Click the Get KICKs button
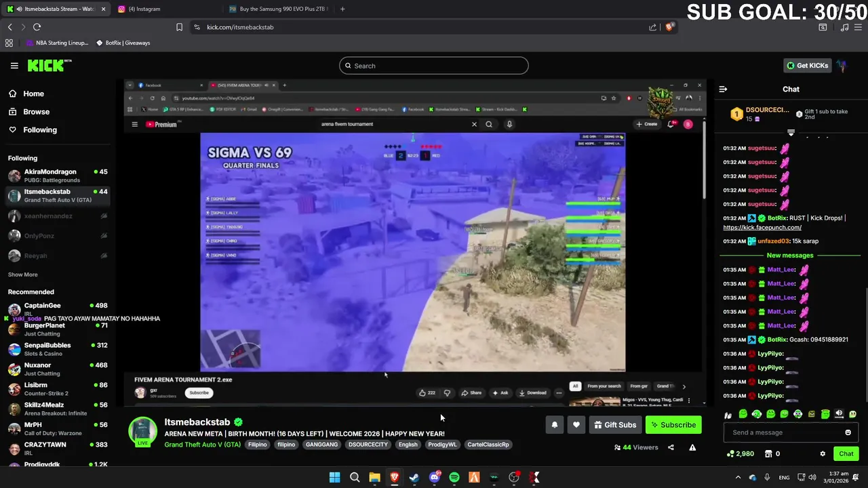Viewport: 868px width, 488px height. pyautogui.click(x=807, y=66)
